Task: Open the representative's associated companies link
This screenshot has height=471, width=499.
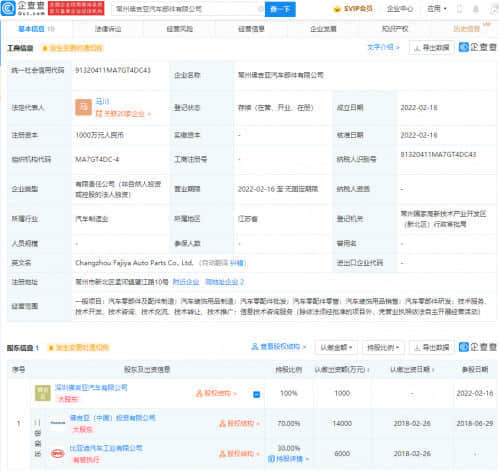Action: [123, 114]
